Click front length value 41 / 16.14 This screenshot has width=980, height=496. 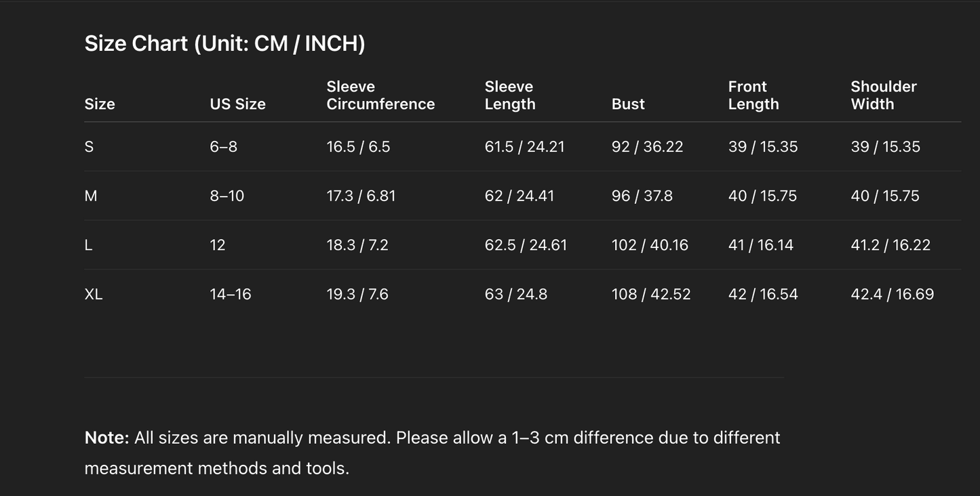761,245
